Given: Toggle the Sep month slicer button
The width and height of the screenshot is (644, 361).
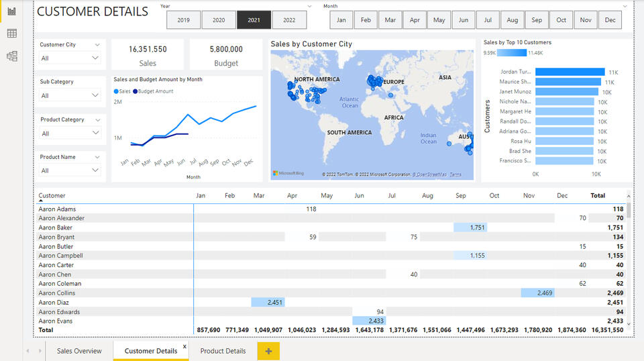Looking at the screenshot, I should click(x=537, y=19).
